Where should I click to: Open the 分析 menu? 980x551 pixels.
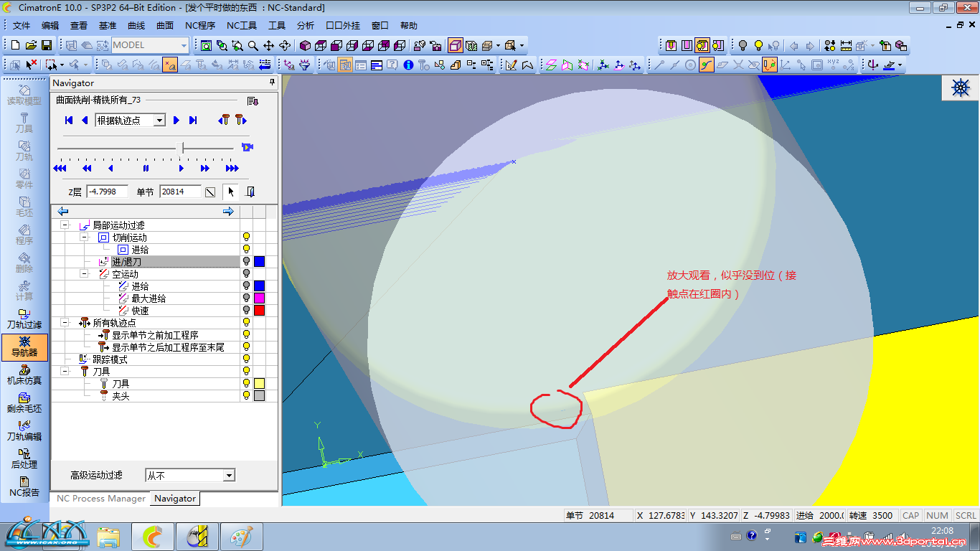tap(305, 26)
